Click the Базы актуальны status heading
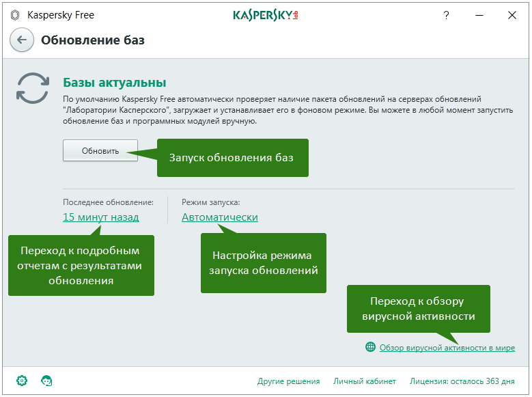532x397 pixels. pos(115,83)
